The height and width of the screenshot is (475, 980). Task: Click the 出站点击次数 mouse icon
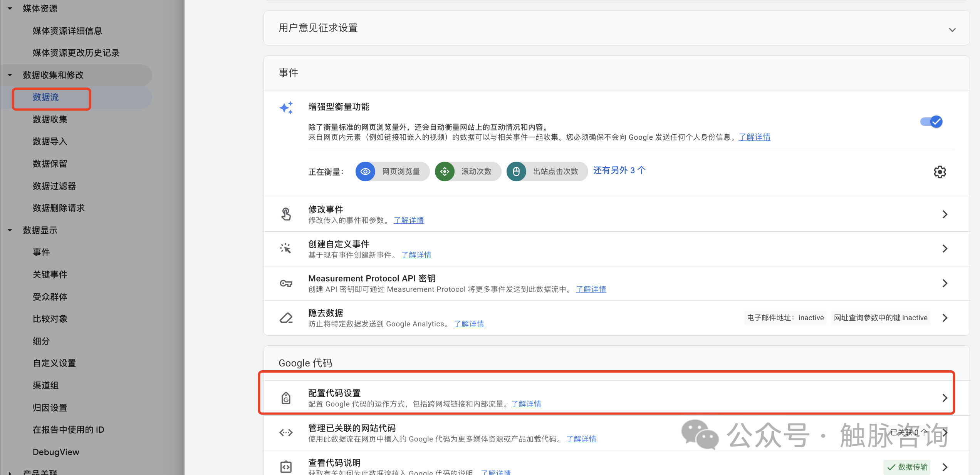pyautogui.click(x=516, y=171)
